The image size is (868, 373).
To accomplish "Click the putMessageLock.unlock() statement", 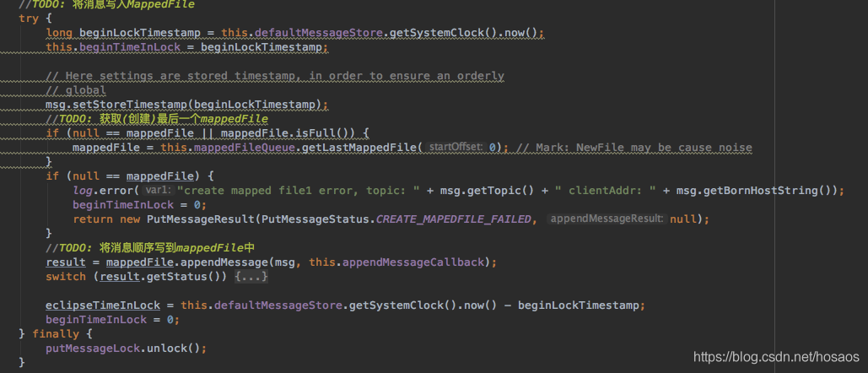I will point(126,348).
